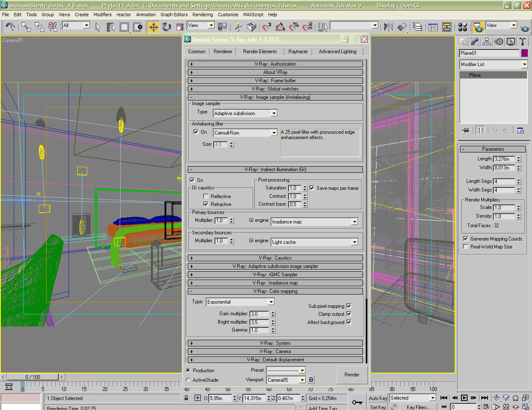
Task: Uncheck Save maps per frame
Action: (312, 188)
